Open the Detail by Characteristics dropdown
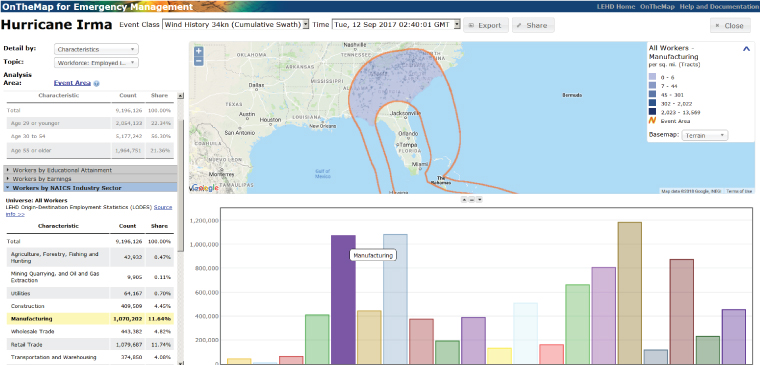The width and height of the screenshot is (760, 365). click(96, 49)
